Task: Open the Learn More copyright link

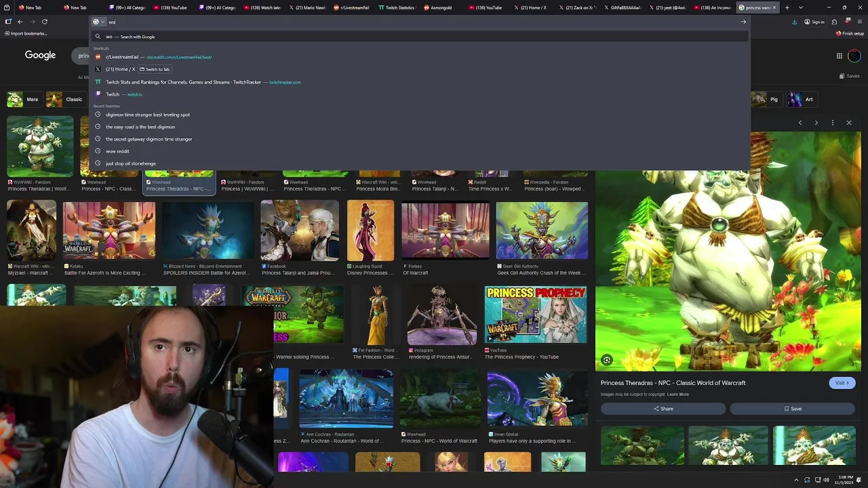Action: point(678,394)
